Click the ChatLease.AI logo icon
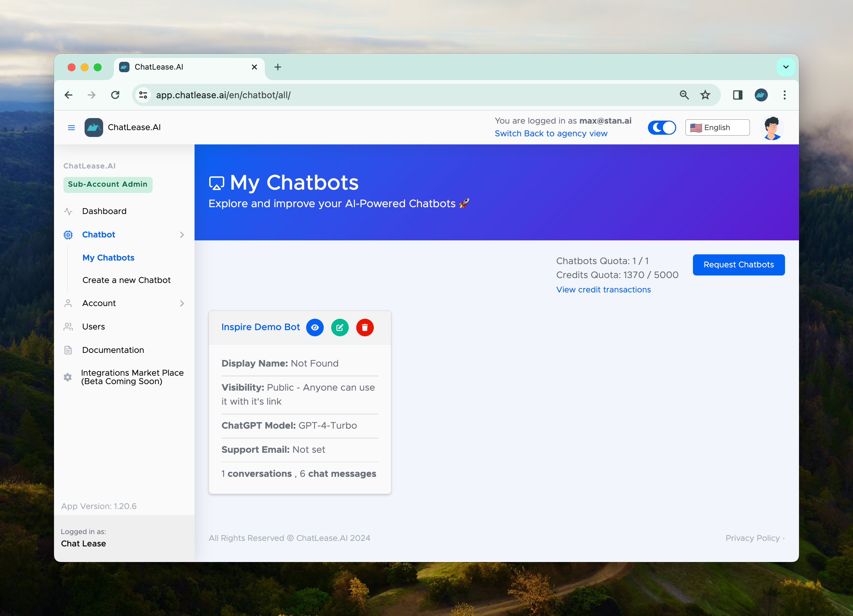The image size is (853, 616). point(94,127)
